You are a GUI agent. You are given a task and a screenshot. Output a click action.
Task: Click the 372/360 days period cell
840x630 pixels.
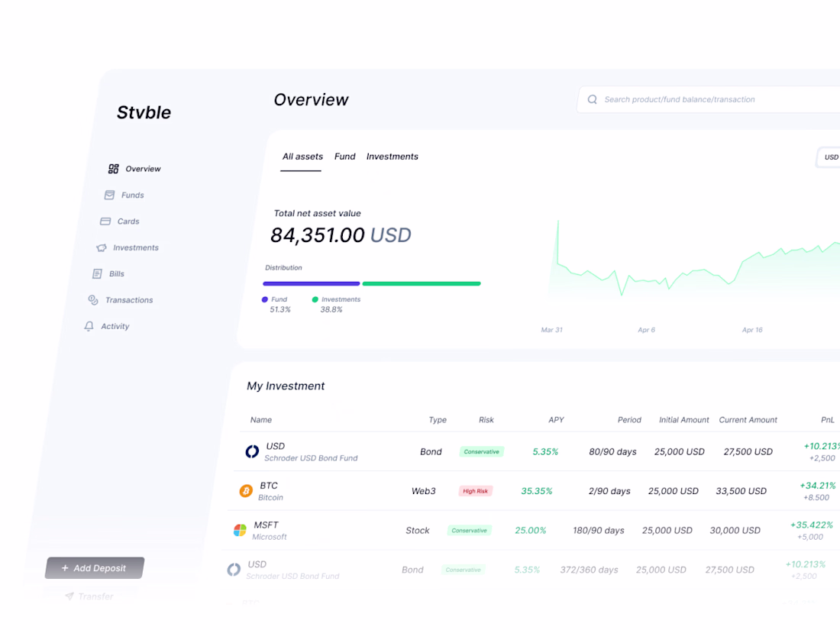tap(590, 570)
